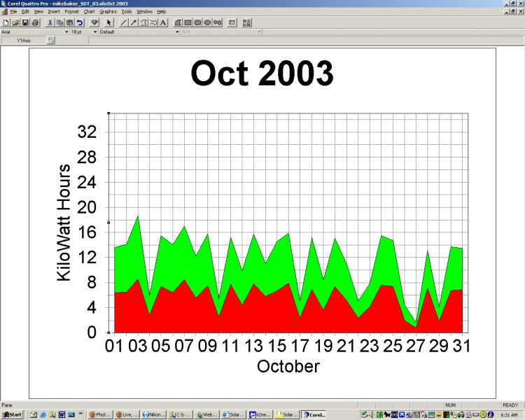Click the Undo arrow icon

[x=80, y=22]
